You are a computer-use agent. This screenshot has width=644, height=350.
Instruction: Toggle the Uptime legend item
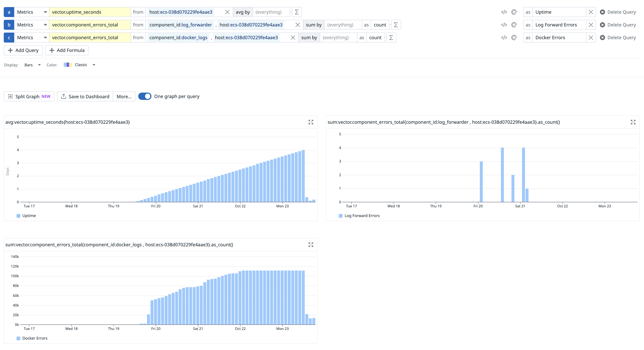[x=26, y=216]
